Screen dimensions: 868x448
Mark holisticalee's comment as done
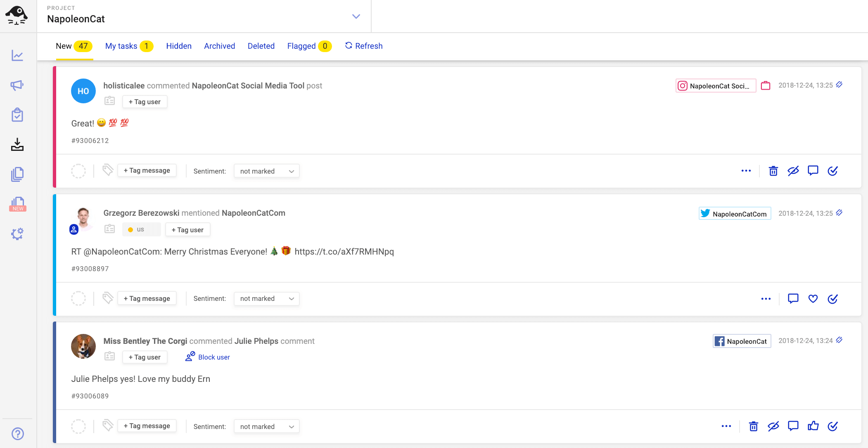[x=833, y=171]
